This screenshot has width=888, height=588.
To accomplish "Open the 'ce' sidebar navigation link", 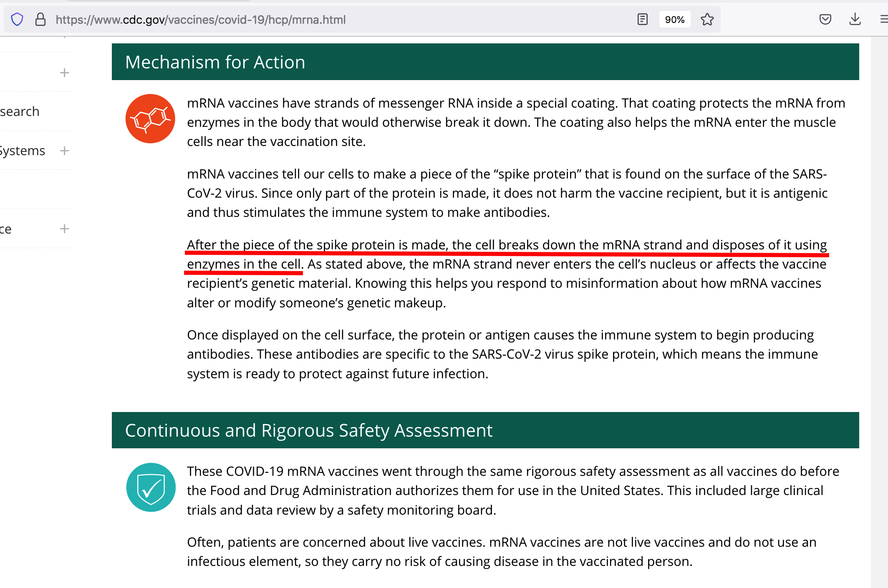I will pyautogui.click(x=5, y=229).
